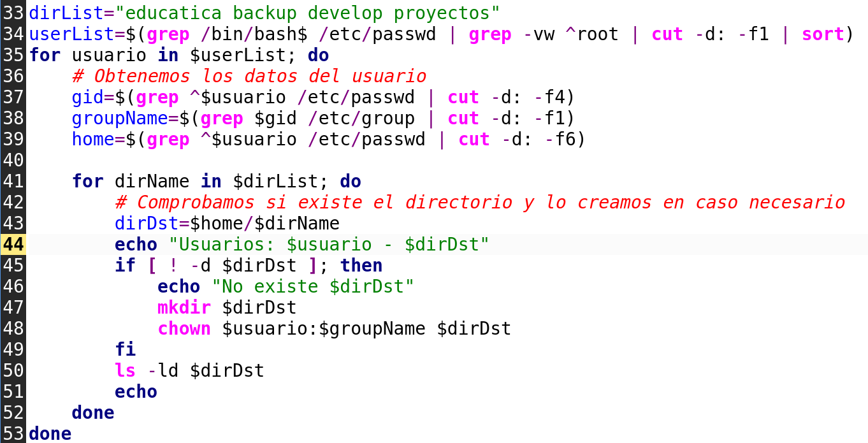Screen dimensions: 868x443
Task: Click the -f6) option on line 39
Action: (x=566, y=139)
